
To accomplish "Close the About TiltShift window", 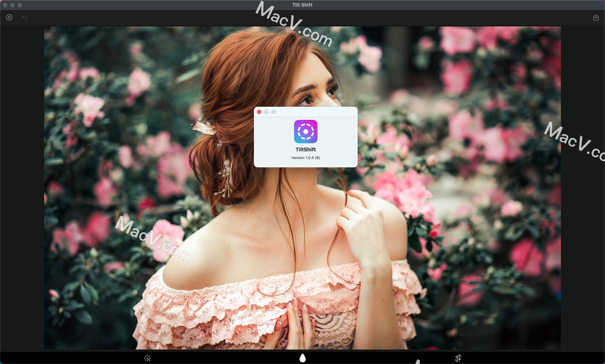I will 259,112.
